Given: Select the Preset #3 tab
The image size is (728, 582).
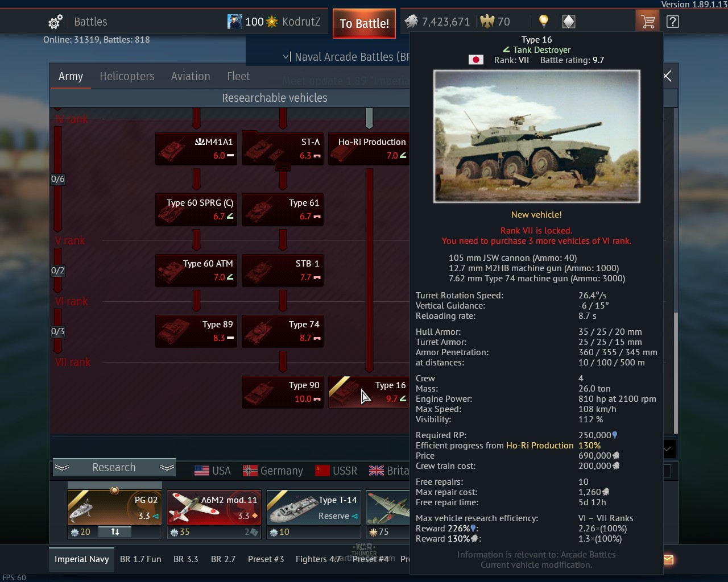Looking at the screenshot, I should 266,559.
